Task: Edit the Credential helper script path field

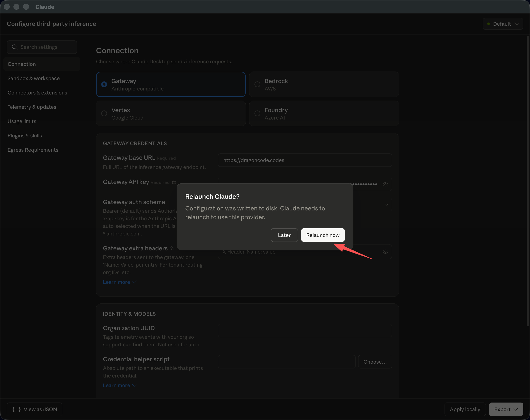Action: [x=287, y=362]
